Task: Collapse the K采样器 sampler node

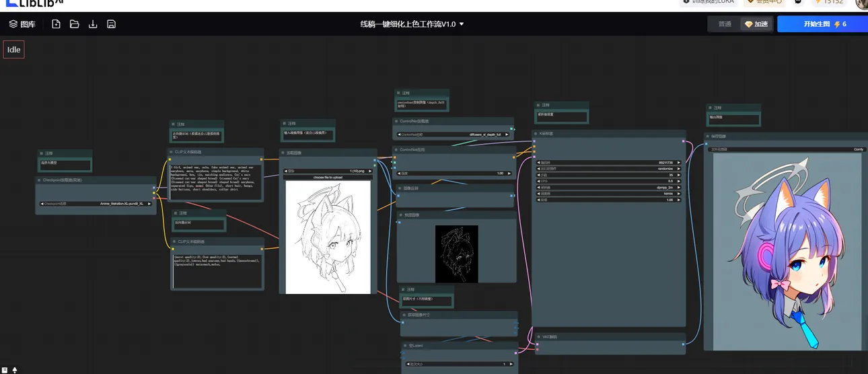Action: [536, 134]
